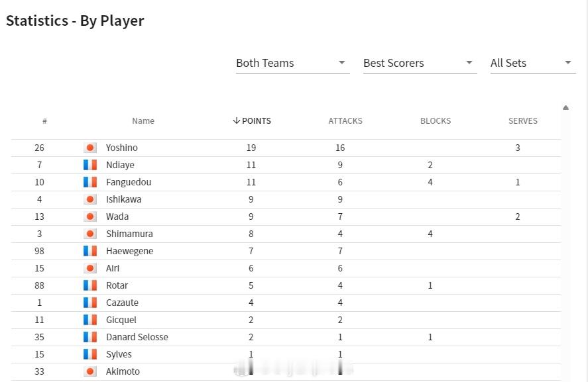Image resolution: width=588 pixels, height=382 pixels.
Task: Click the France flag beside Ndiaye
Action: pos(90,165)
